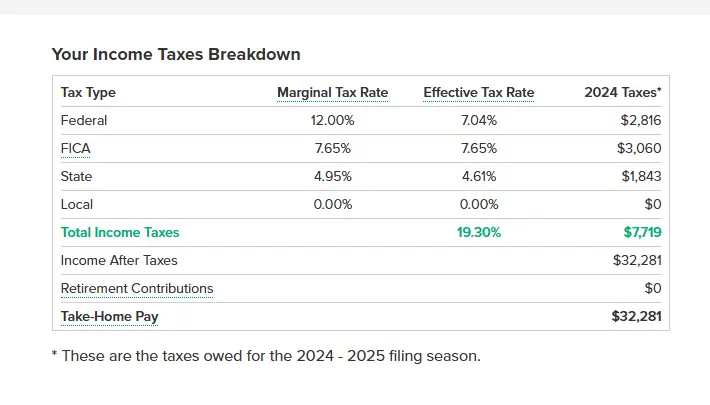
Task: Click the Retirement Contributions label
Action: [x=137, y=289]
